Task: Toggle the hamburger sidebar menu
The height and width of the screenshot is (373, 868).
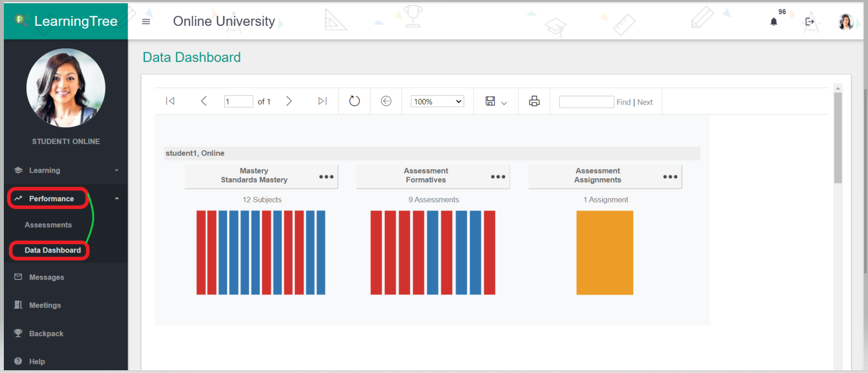Action: pos(146,21)
